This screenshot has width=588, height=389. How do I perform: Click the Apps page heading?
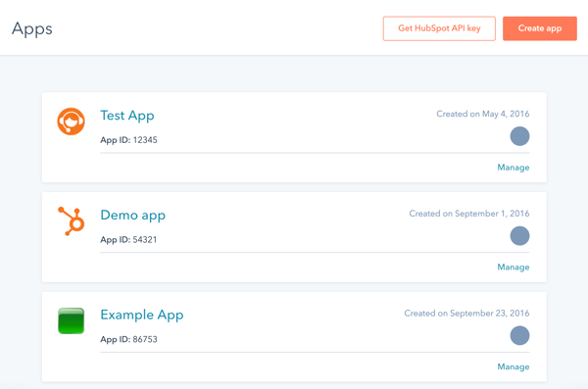click(32, 29)
